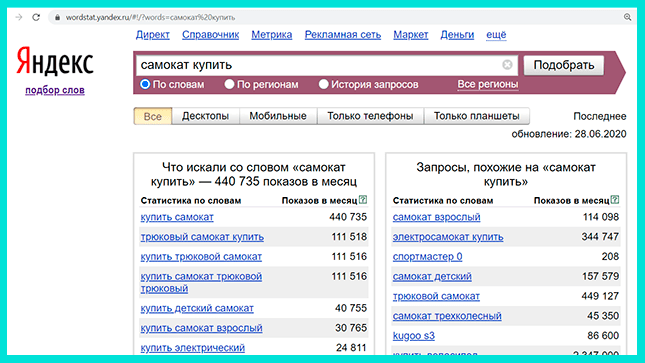Viewport: 645px width, 363px height.
Task: Switch to the 'Все' devices tab
Action: coord(153,116)
